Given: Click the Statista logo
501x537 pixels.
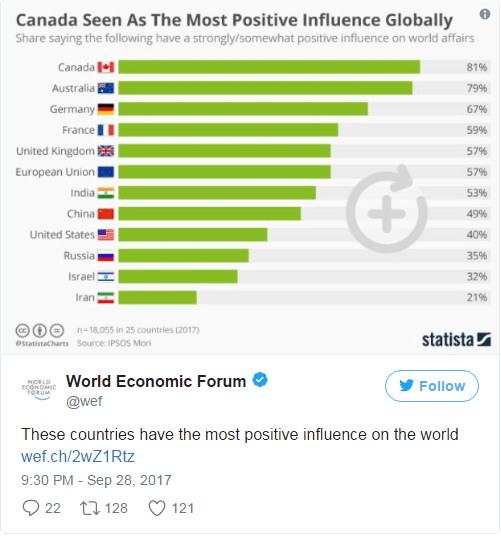Looking at the screenshot, I should (x=456, y=340).
